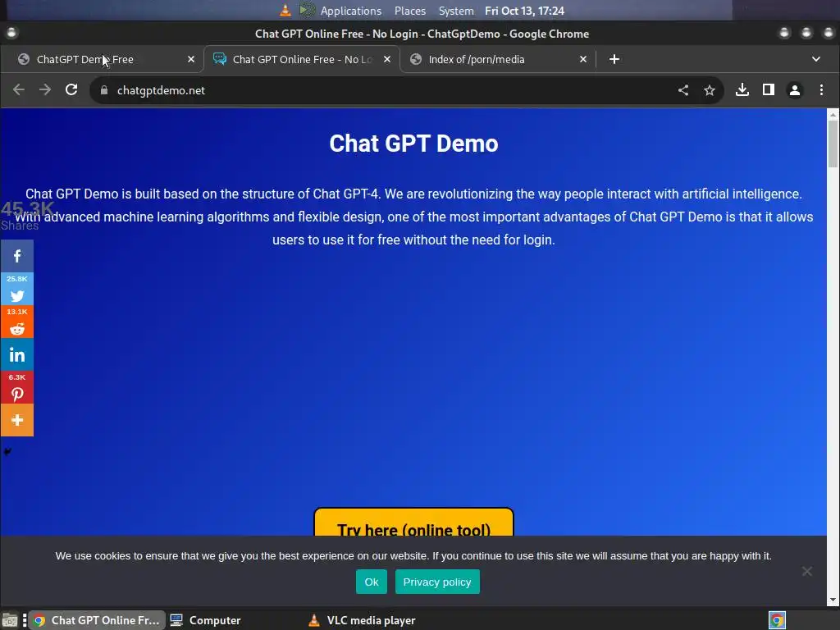Click the page vertical scrollbar thumb
This screenshot has height=630, width=840.
(833, 144)
